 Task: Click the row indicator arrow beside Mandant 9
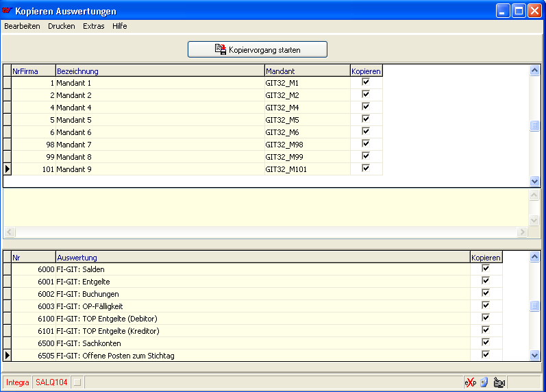point(8,169)
